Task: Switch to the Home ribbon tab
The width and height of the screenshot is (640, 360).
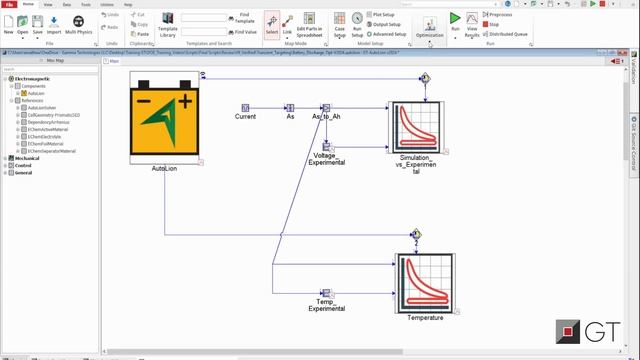Action: [28, 4]
